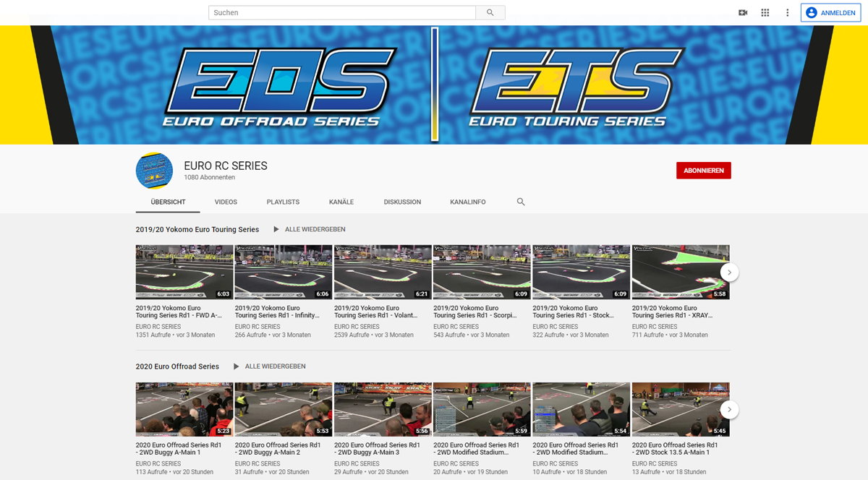Open 2WD Buggy A-Main 2 thumbnail
Screen dimensions: 868x480
(x=284, y=409)
